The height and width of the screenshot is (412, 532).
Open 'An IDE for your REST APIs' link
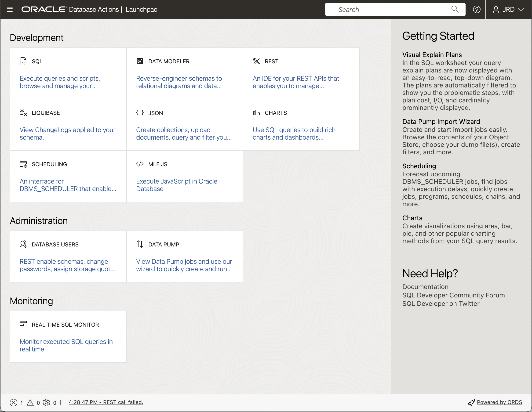click(296, 82)
